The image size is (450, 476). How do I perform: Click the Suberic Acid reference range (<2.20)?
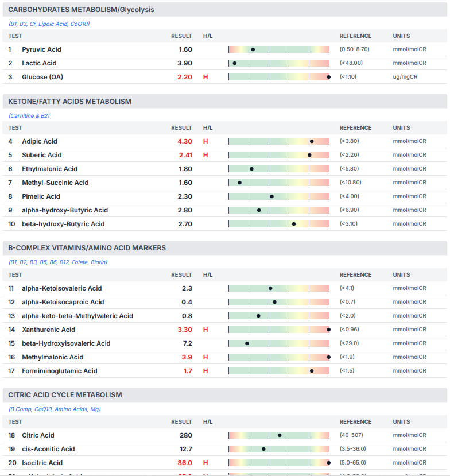point(351,155)
